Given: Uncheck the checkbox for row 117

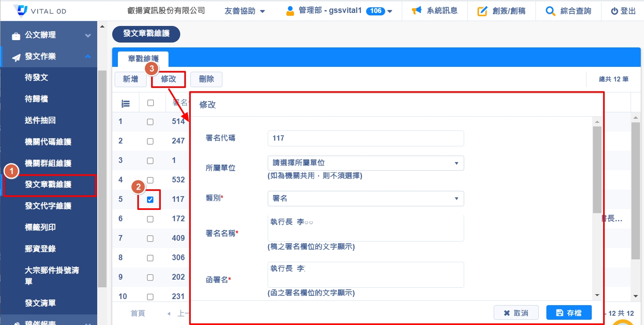Looking at the screenshot, I should coord(150,199).
